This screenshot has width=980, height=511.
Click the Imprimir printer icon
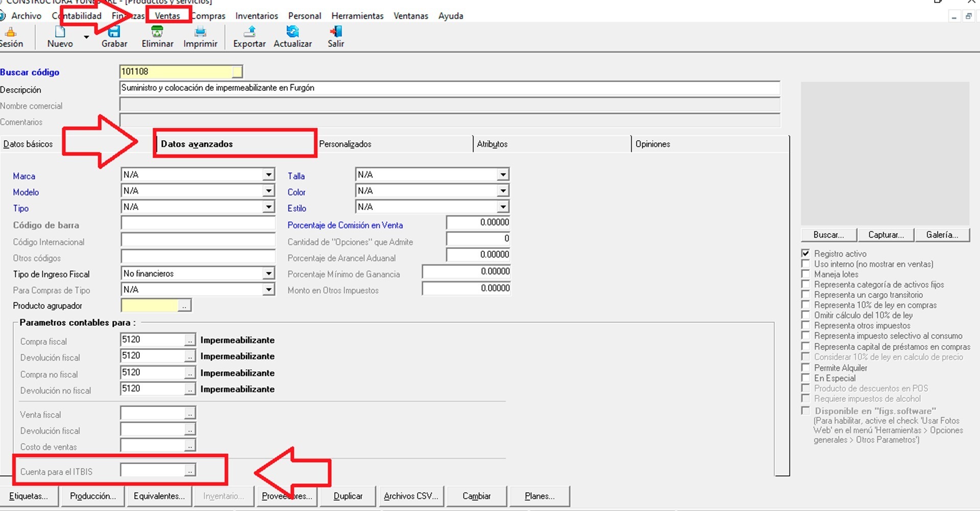(200, 32)
